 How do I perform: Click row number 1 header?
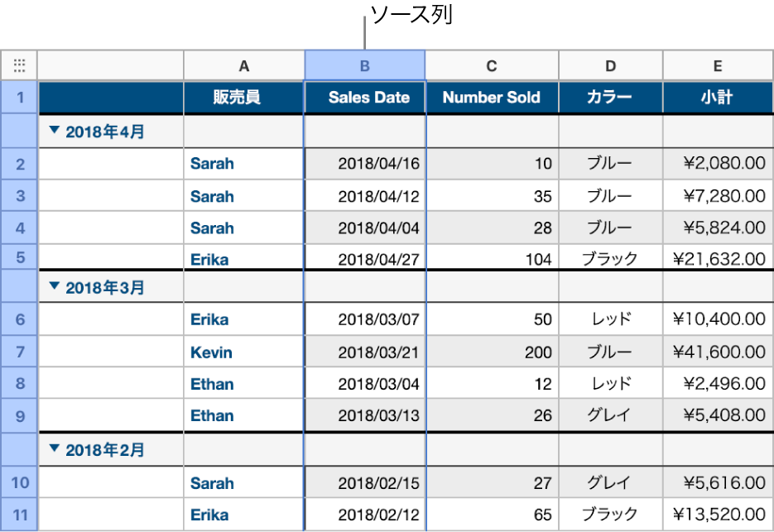(19, 97)
